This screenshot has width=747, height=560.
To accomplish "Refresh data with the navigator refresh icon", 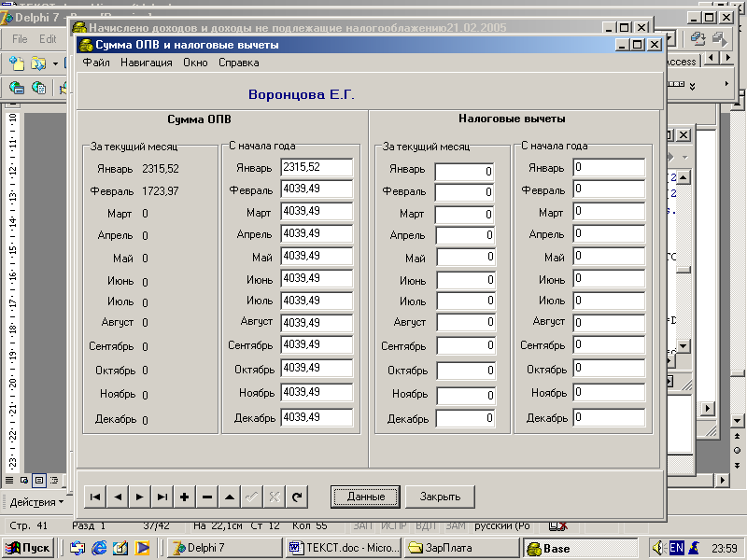I will tap(296, 497).
